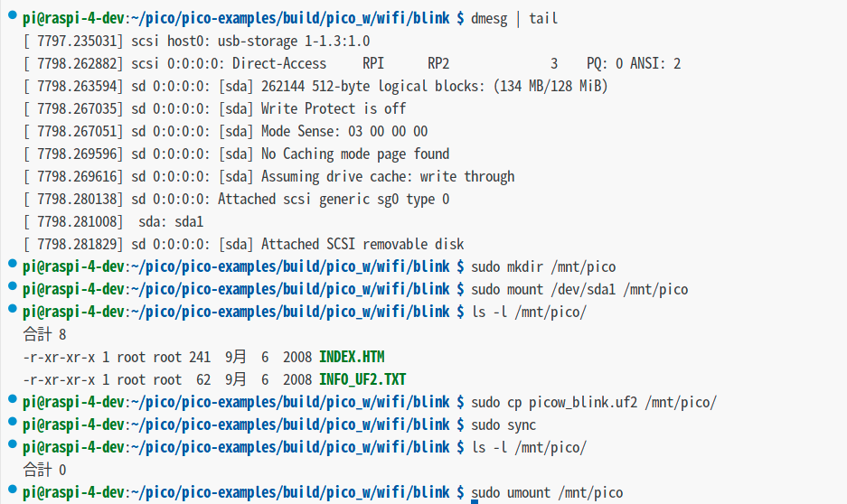The height and width of the screenshot is (504, 847).
Task: Click 'Assuming drive cache: write through' line
Action: [x=268, y=177]
